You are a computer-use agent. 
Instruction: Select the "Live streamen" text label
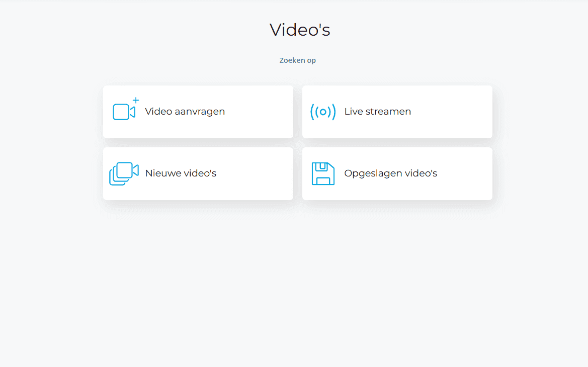(x=377, y=112)
